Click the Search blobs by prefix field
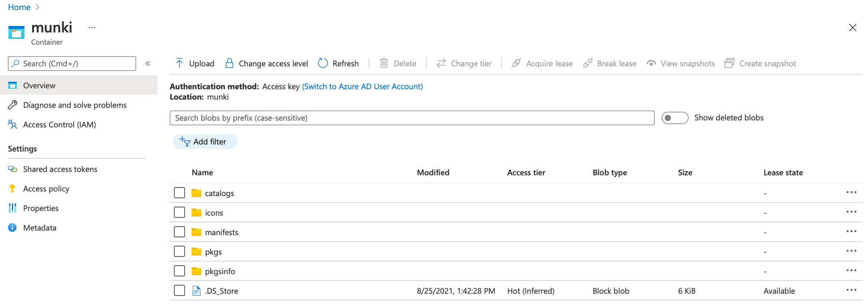 click(411, 118)
